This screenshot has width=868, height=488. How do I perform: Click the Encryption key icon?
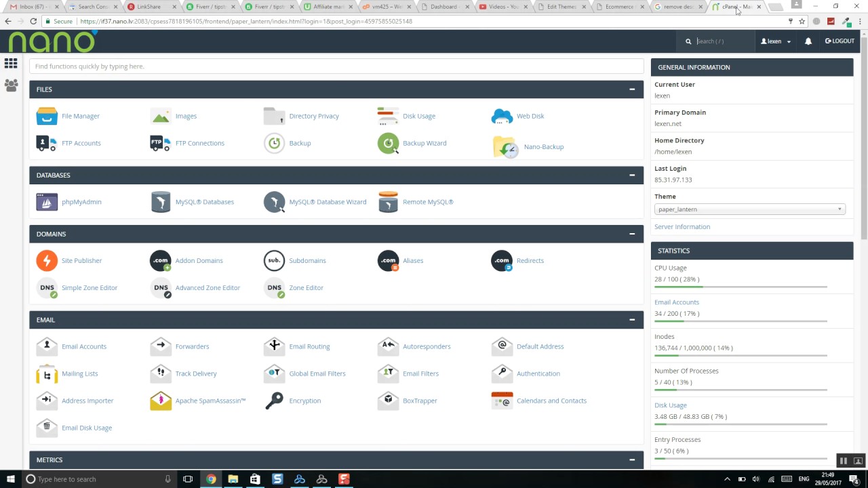tap(274, 401)
